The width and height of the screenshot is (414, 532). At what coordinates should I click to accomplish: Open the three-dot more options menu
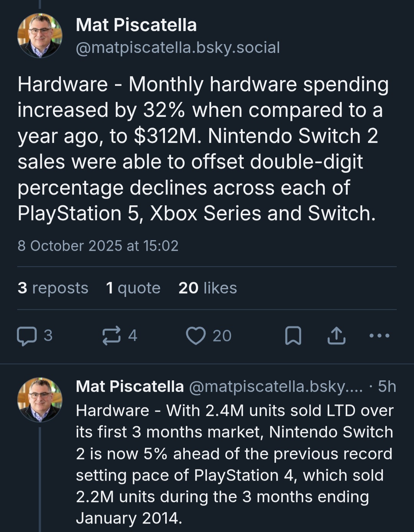[379, 336]
